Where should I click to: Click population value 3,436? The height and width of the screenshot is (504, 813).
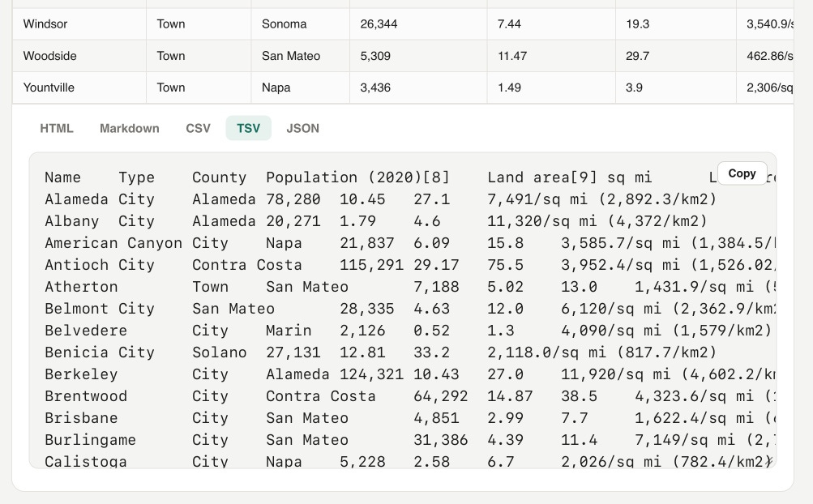tap(419, 88)
